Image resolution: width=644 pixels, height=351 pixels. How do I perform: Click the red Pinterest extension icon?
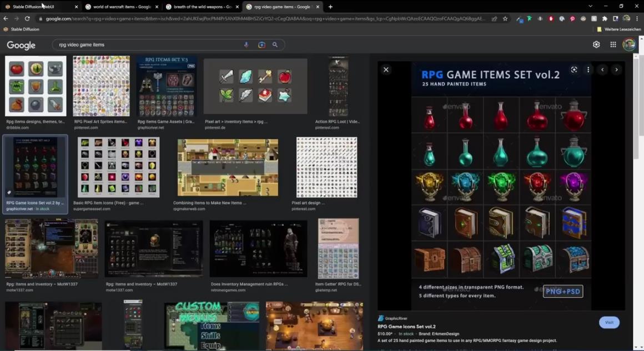tap(572, 18)
